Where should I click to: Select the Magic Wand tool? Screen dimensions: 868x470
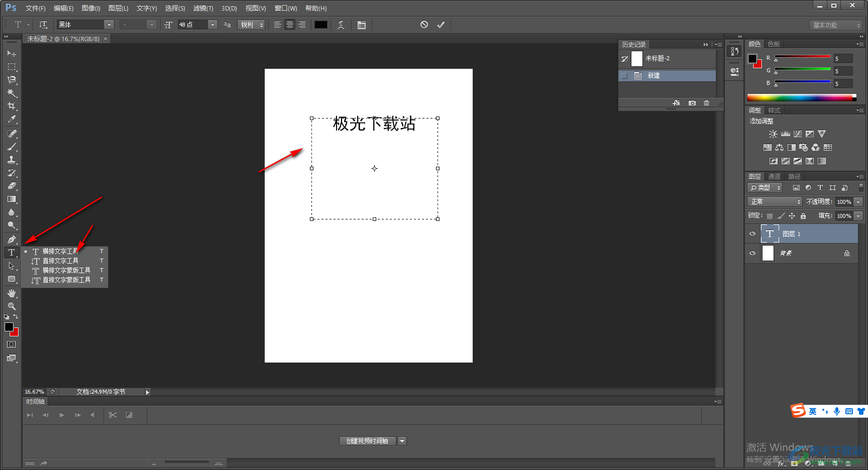(12, 93)
